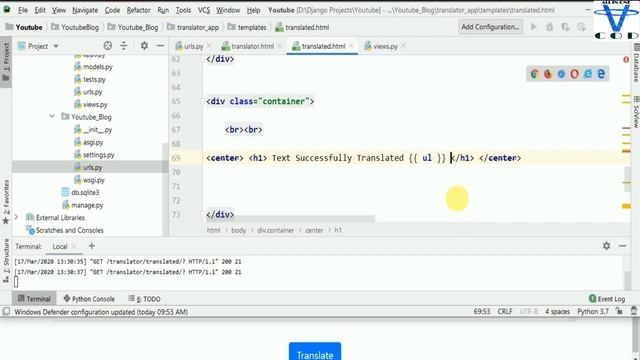Open the Window menu
The height and width of the screenshot is (360, 640).
click(x=228, y=10)
